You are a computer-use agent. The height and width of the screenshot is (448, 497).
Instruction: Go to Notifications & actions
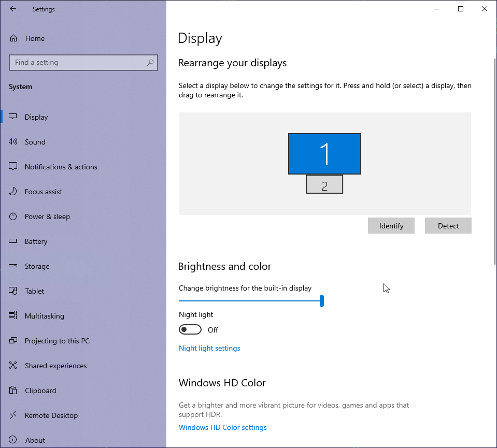point(83,167)
